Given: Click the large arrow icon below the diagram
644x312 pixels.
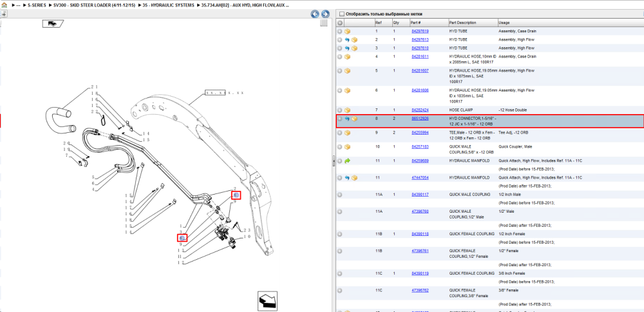Looking at the screenshot, I should (266, 301).
